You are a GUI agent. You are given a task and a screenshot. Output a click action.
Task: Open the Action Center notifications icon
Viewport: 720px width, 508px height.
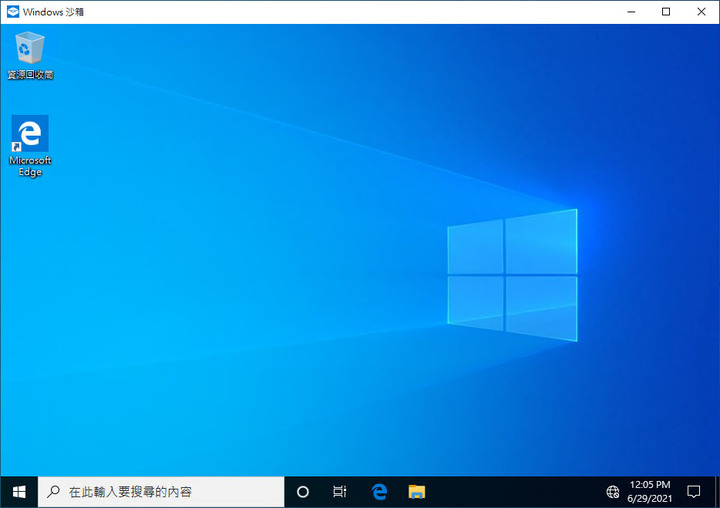pos(693,492)
